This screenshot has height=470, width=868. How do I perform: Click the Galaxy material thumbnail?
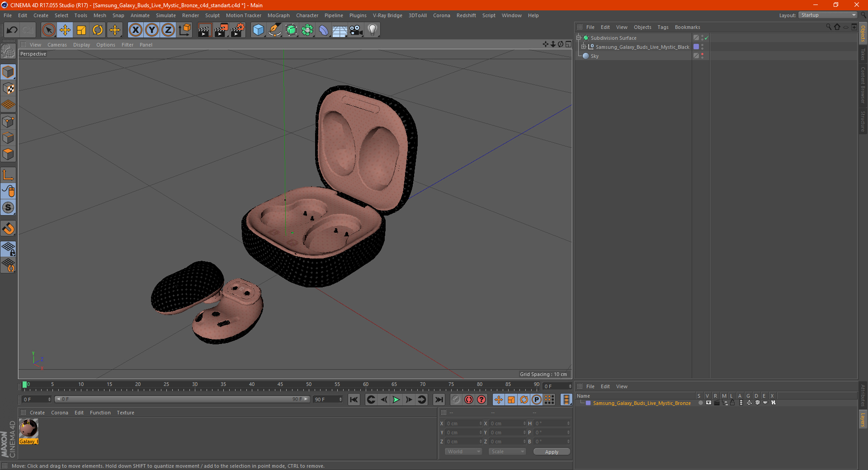coord(28,428)
